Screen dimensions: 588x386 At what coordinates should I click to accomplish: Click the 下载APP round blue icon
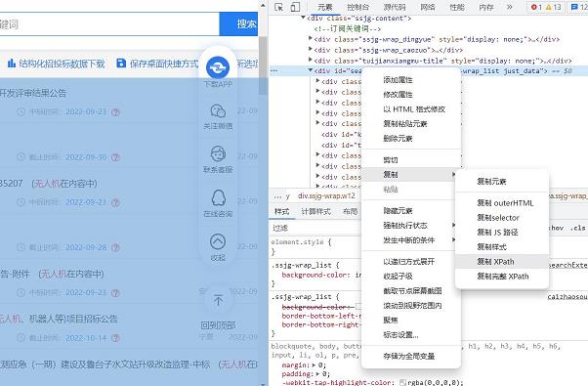click(218, 67)
